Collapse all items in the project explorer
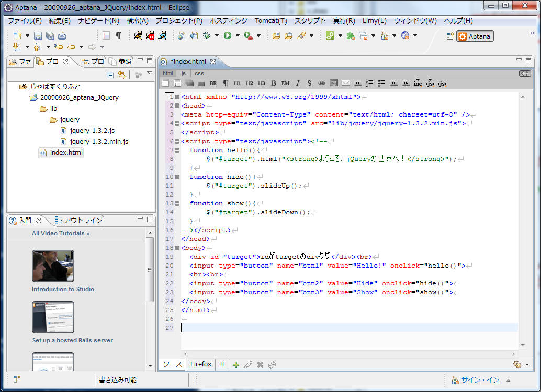 pos(110,75)
